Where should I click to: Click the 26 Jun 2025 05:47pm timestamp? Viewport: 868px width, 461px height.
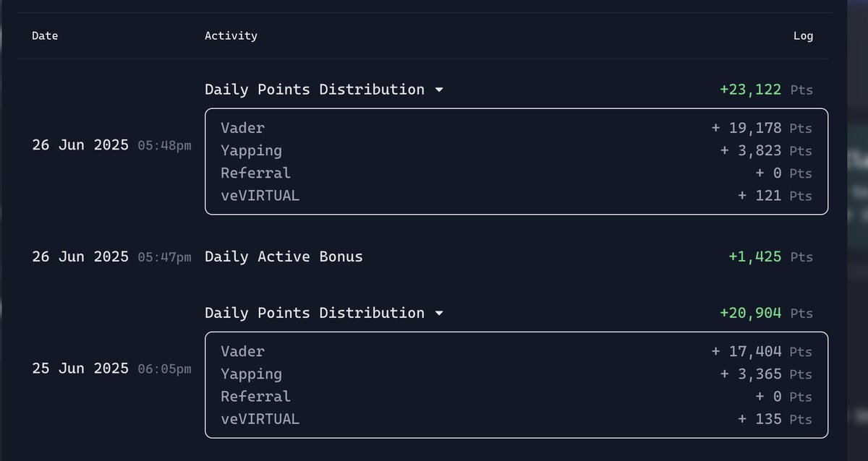click(x=111, y=257)
